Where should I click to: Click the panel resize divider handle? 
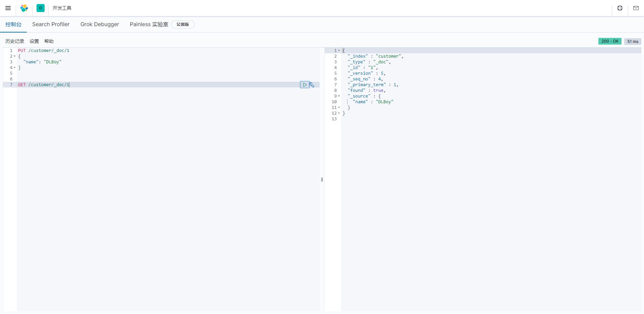[322, 180]
